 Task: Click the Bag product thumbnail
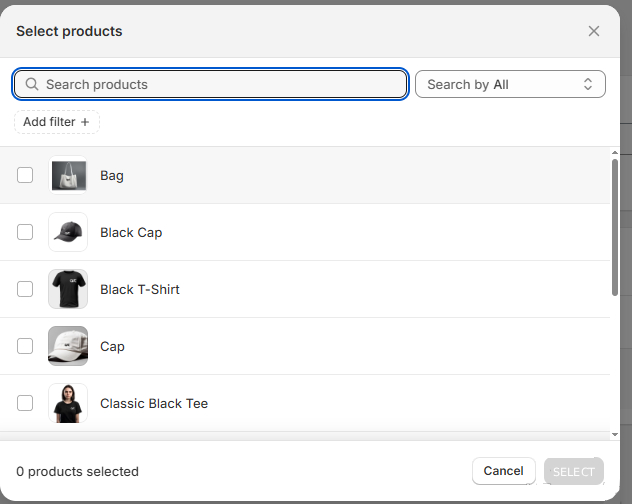pos(68,176)
